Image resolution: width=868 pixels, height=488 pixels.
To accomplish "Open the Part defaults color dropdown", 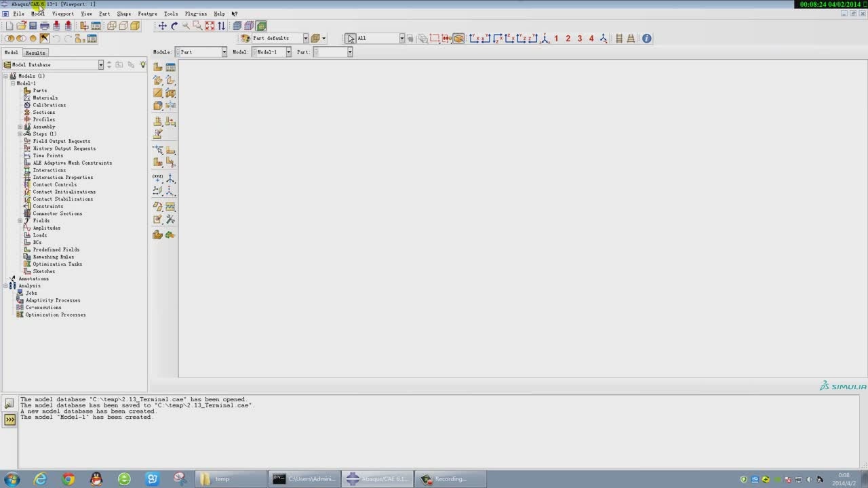I will click(x=279, y=39).
